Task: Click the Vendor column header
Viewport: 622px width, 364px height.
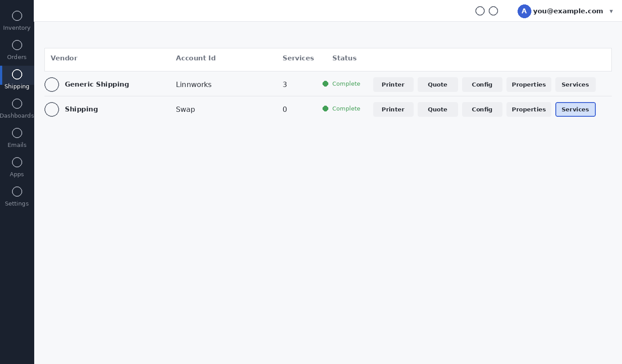Action: pyautogui.click(x=64, y=58)
